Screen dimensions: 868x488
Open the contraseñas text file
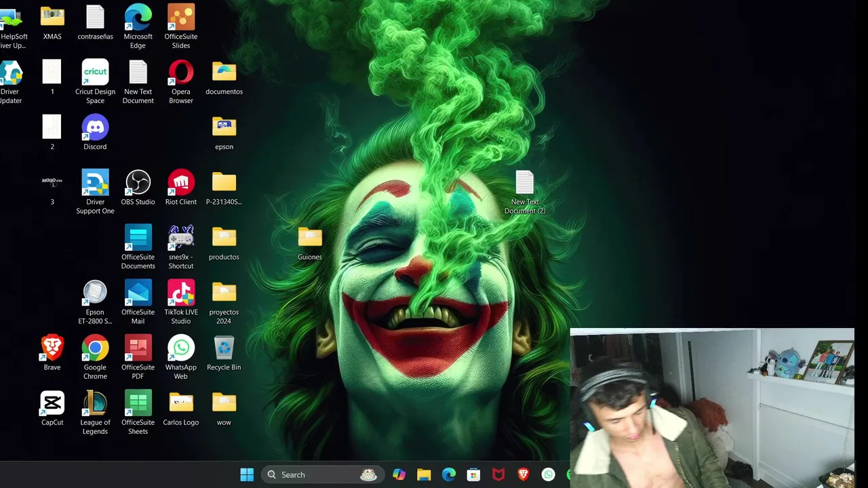95,24
